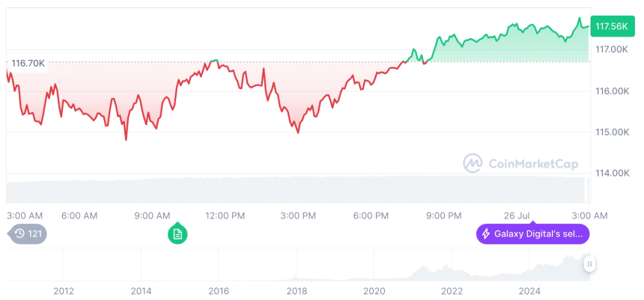Click the 26 Jul date axis label
The height and width of the screenshot is (300, 644).
tap(517, 215)
